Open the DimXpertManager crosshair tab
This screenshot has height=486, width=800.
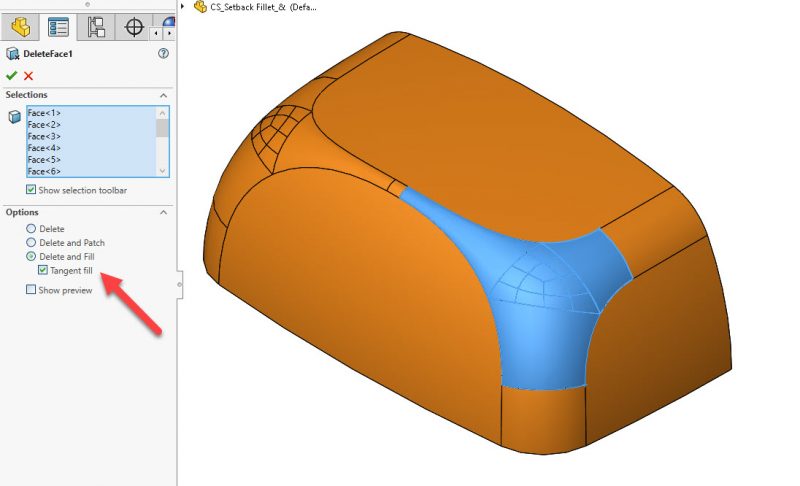click(x=134, y=26)
